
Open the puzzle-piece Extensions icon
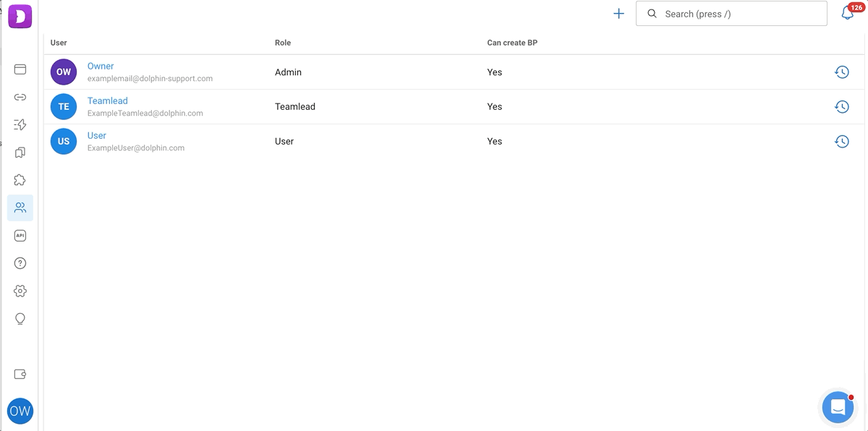(x=20, y=180)
